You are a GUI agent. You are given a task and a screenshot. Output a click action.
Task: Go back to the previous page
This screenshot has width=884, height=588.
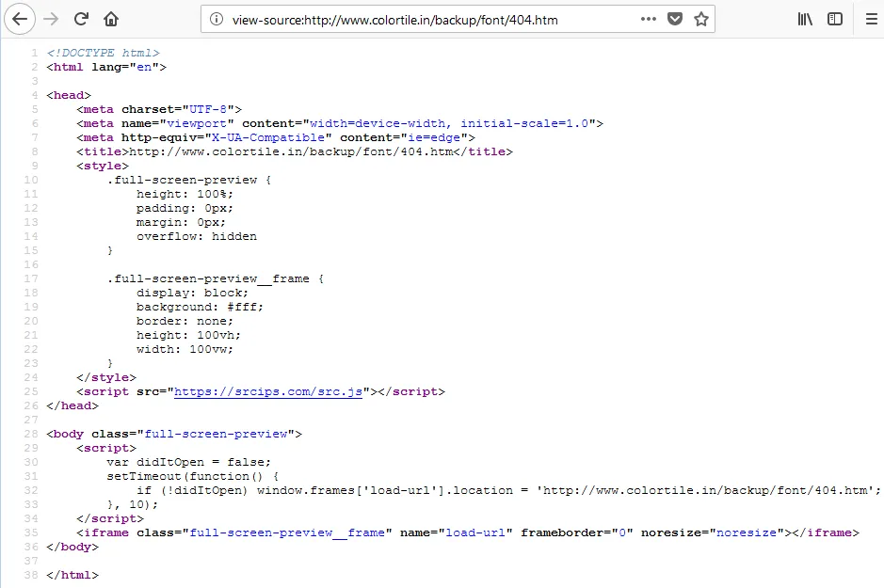click(20, 19)
